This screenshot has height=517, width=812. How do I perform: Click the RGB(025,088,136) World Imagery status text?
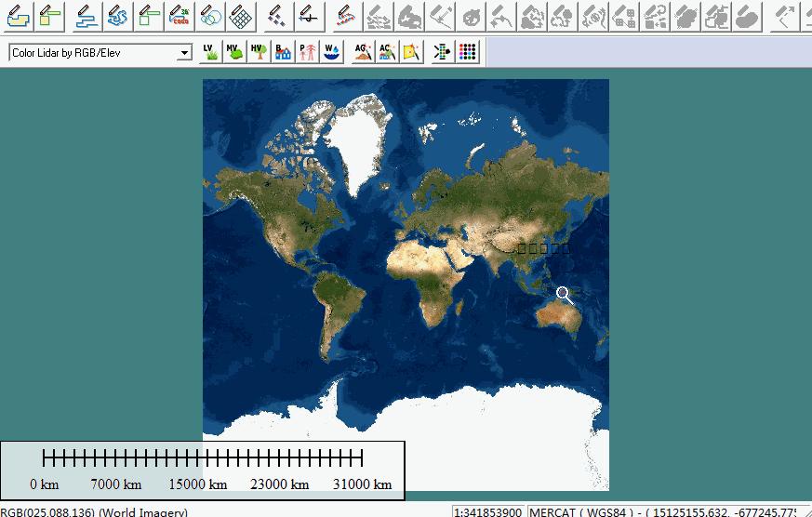tap(94, 512)
